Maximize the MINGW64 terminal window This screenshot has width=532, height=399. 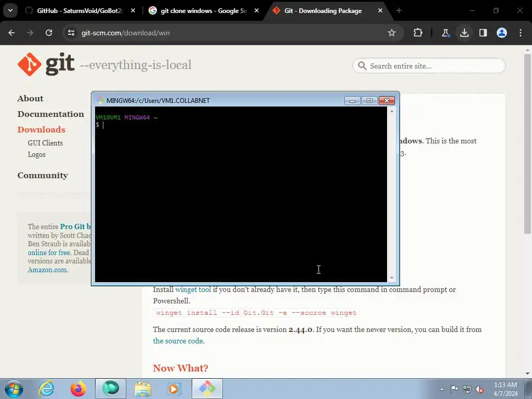(x=369, y=100)
